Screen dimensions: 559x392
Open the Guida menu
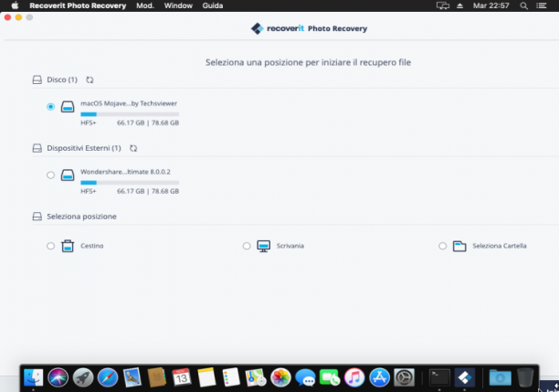(x=213, y=5)
